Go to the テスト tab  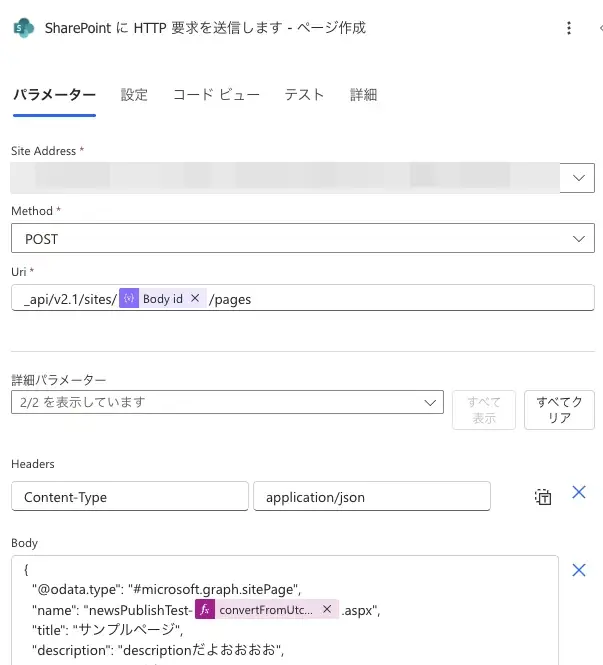tap(304, 94)
